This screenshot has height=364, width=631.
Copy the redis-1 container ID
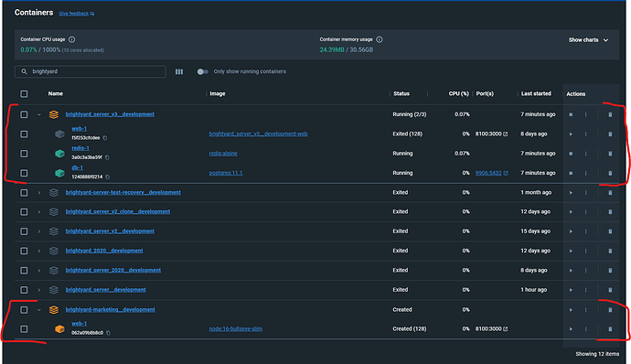[107, 157]
